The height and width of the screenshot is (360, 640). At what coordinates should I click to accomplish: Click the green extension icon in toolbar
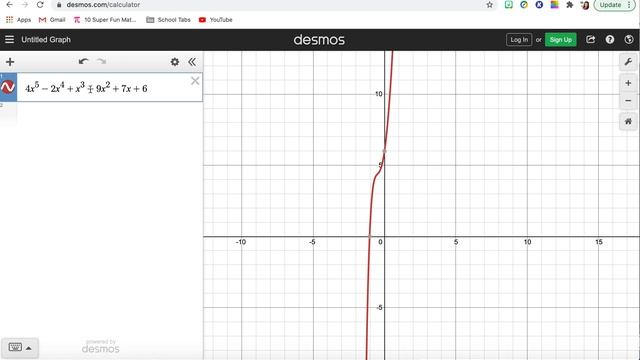[x=509, y=5]
